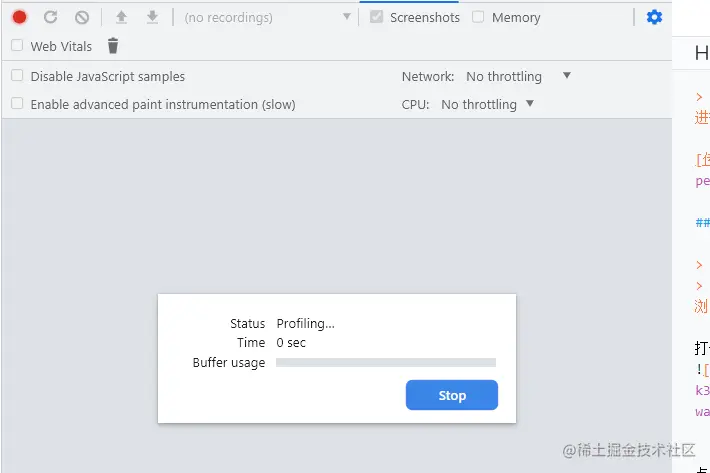Expand the no recordings dropdown list
The width and height of the screenshot is (710, 473).
tap(267, 17)
